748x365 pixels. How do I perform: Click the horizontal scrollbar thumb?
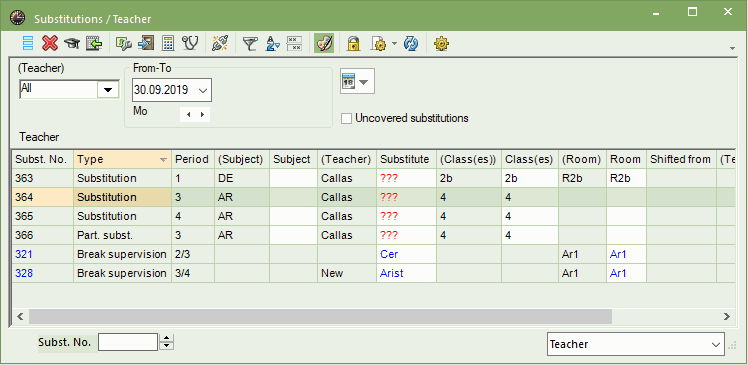pos(320,316)
